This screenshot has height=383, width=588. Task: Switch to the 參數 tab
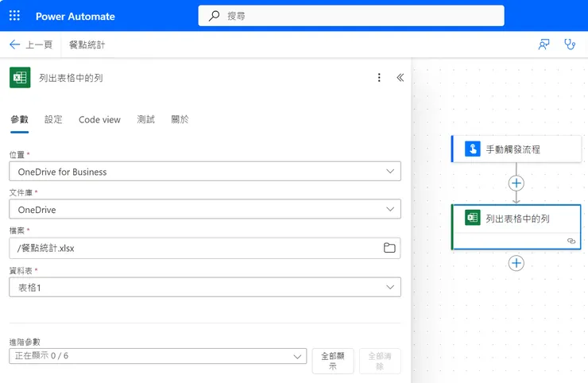coord(20,120)
